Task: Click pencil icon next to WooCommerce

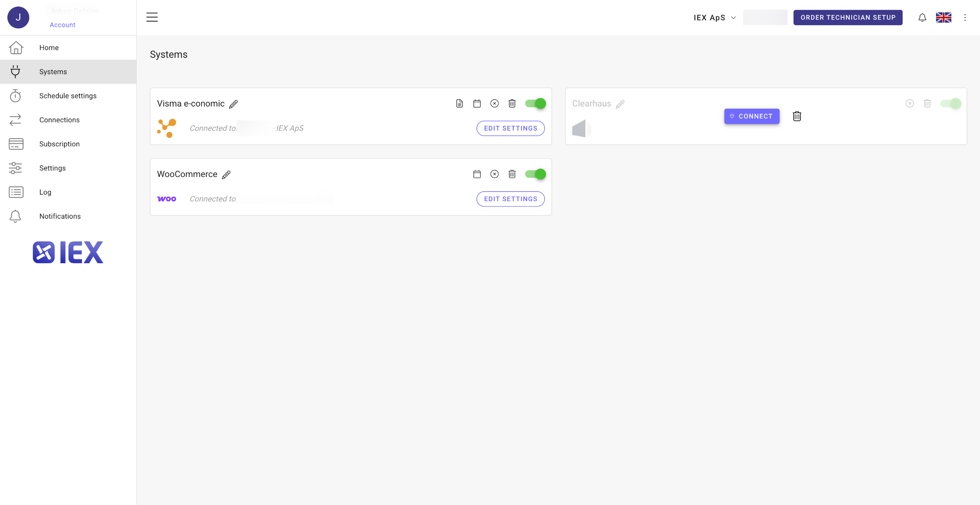Action: 226,175
